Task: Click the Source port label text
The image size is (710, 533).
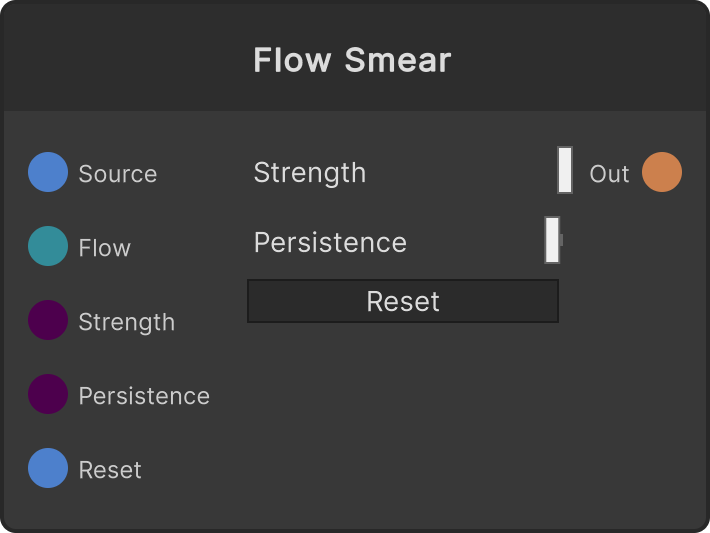Action: click(x=118, y=174)
